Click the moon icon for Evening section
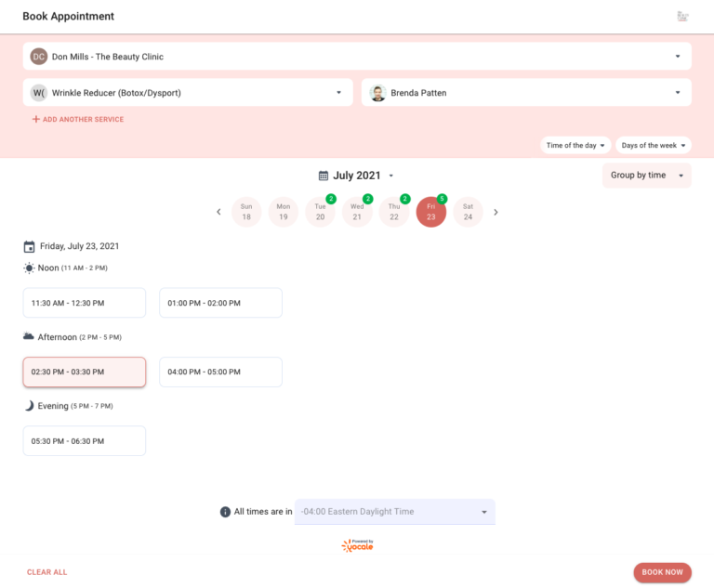714x588 pixels. pos(29,406)
